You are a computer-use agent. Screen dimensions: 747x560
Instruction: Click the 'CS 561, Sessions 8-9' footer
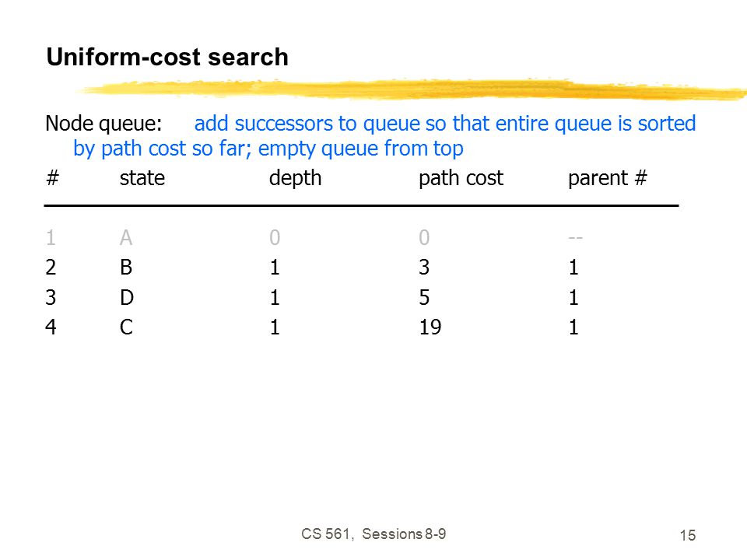(373, 534)
